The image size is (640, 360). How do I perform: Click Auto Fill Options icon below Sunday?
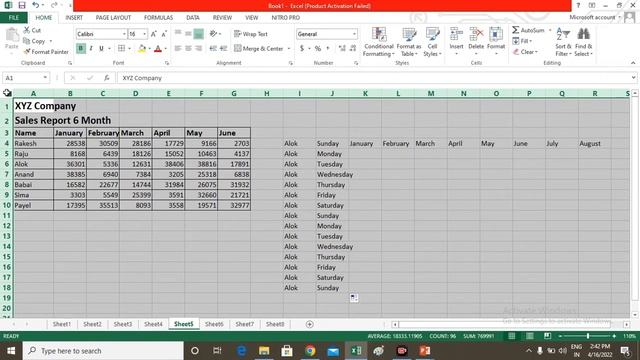coord(354,298)
